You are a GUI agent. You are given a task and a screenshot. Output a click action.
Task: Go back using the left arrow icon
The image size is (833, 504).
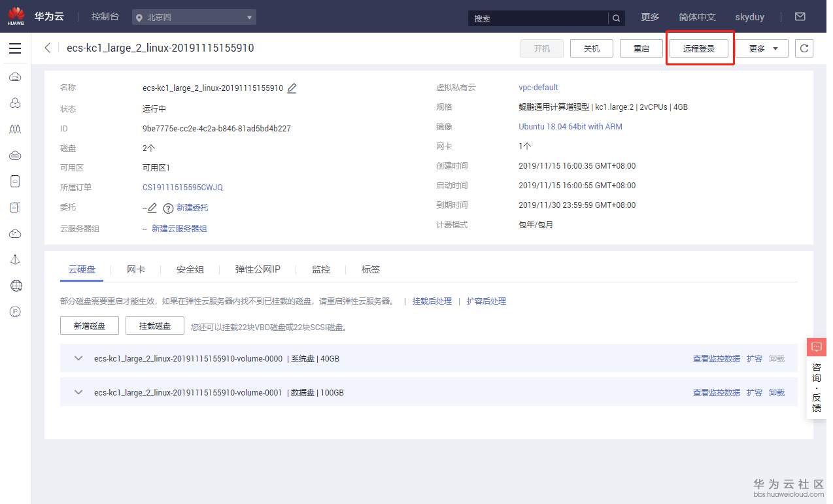[48, 48]
